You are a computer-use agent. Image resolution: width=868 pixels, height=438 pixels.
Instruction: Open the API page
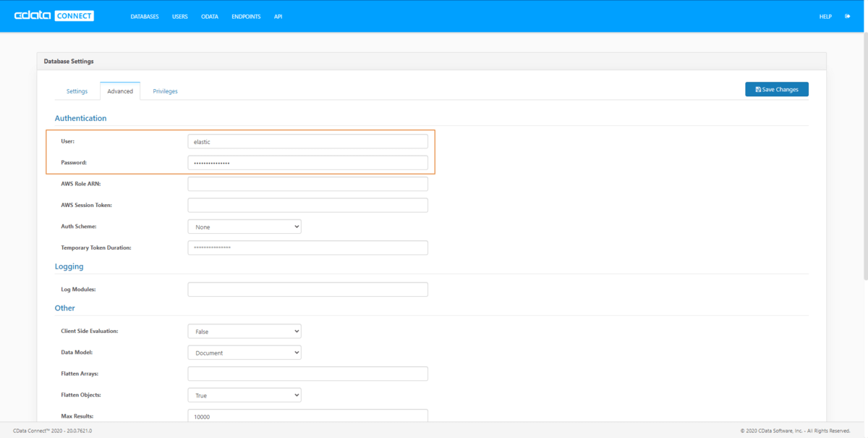[x=278, y=17]
